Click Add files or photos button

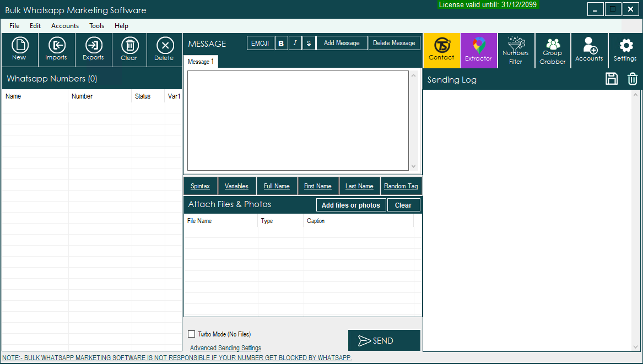pyautogui.click(x=351, y=205)
